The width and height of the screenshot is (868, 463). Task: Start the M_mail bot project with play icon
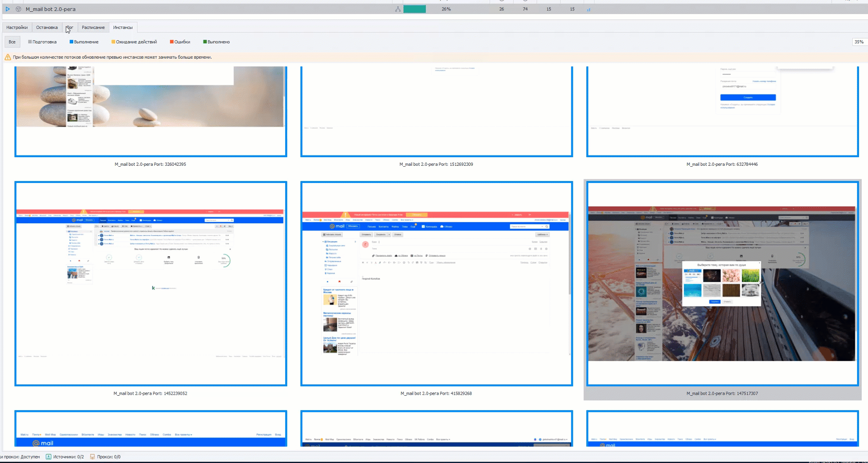8,9
